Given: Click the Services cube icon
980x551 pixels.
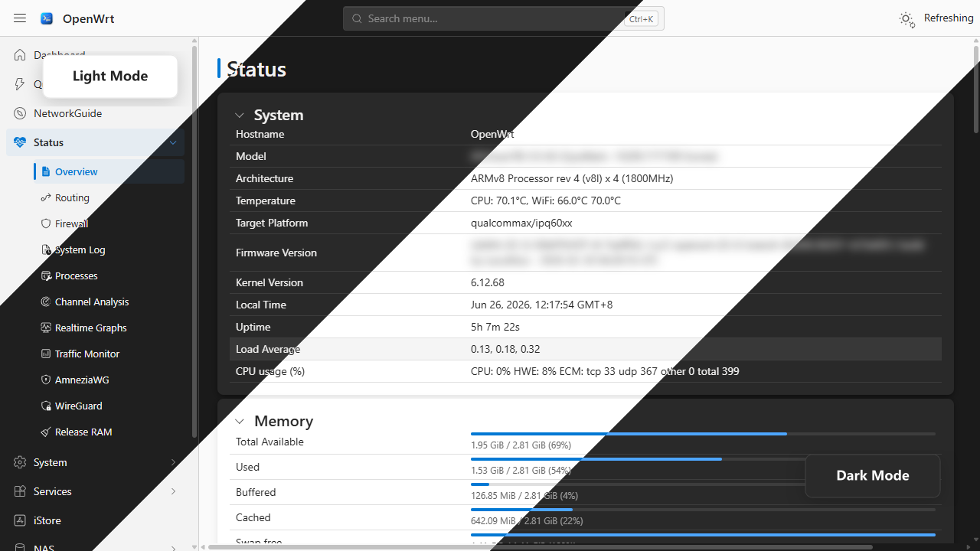Looking at the screenshot, I should pyautogui.click(x=20, y=491).
